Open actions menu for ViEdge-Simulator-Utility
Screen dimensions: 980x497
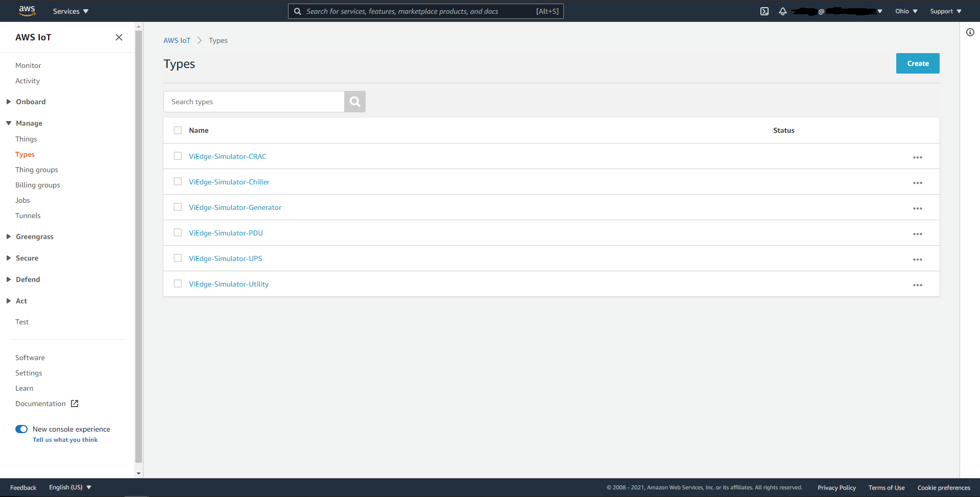918,285
